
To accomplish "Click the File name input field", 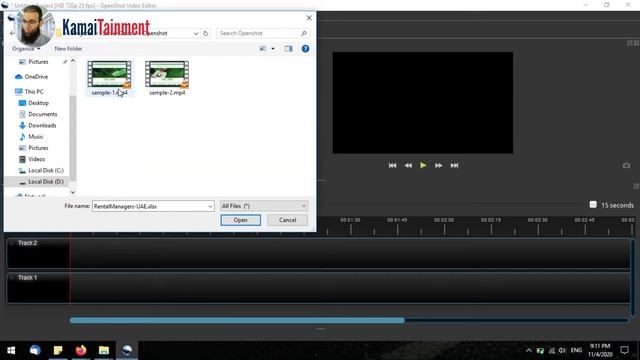I will pyautogui.click(x=149, y=206).
